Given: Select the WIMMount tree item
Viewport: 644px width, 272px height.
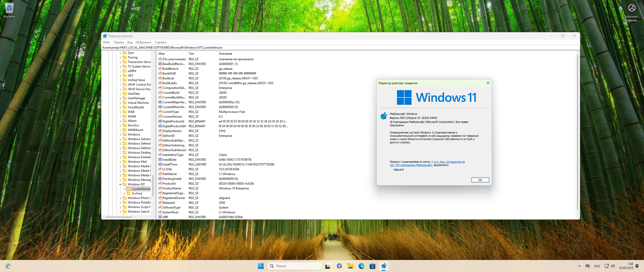Looking at the screenshot, I should point(135,130).
